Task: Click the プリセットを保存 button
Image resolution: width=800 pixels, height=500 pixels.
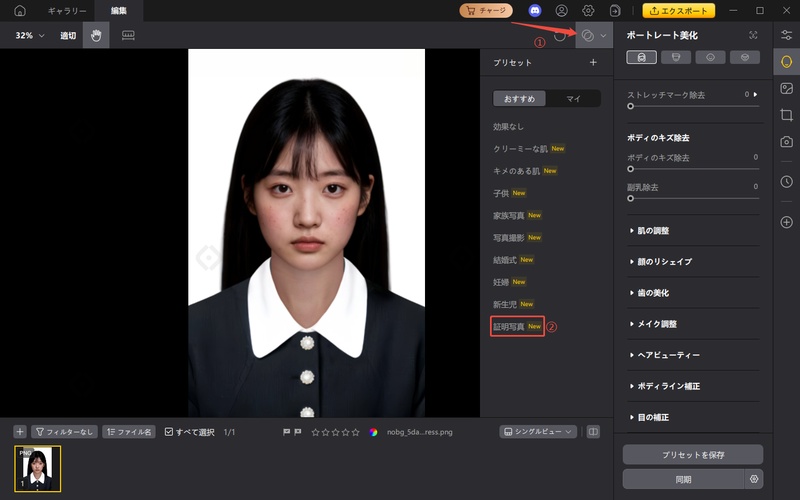Action: pyautogui.click(x=693, y=455)
